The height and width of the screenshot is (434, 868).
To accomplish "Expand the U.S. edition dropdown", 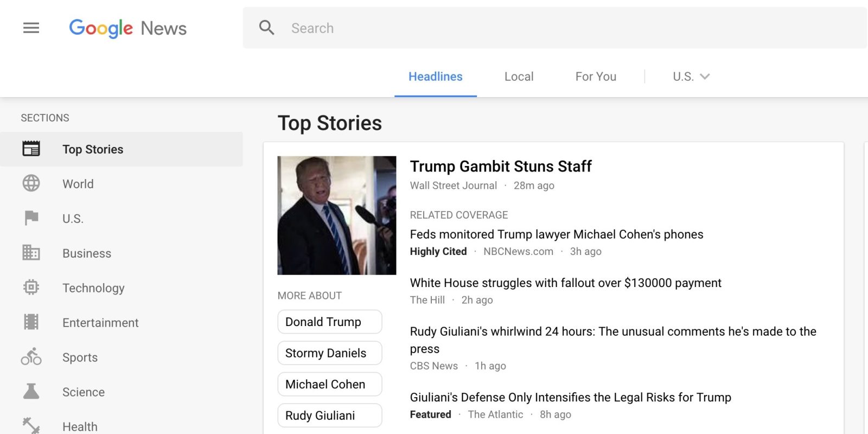I will click(x=691, y=76).
